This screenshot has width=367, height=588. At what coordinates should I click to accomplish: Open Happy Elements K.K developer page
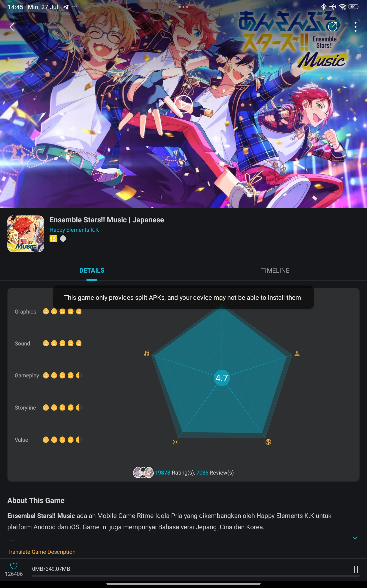point(74,230)
